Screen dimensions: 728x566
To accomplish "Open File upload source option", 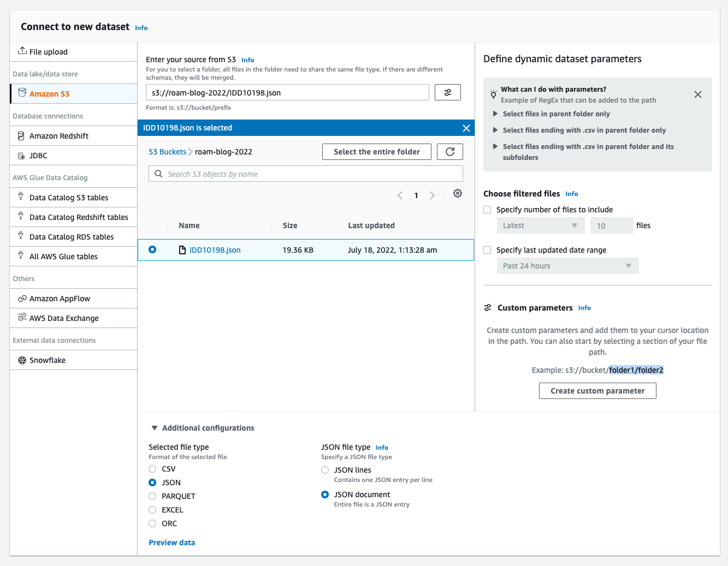I will pyautogui.click(x=74, y=52).
